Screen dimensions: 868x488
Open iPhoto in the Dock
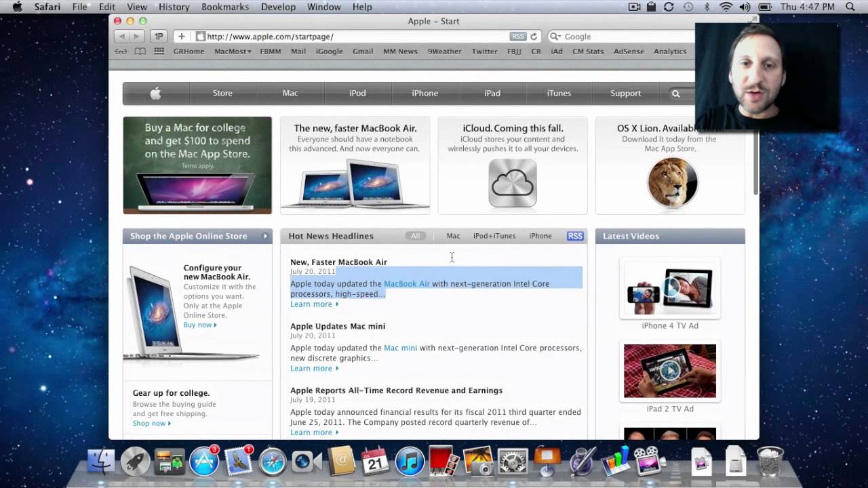[x=478, y=462]
